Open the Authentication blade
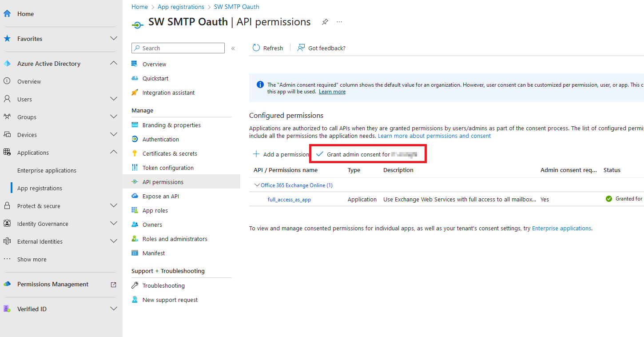This screenshot has width=644, height=337. coord(159,139)
